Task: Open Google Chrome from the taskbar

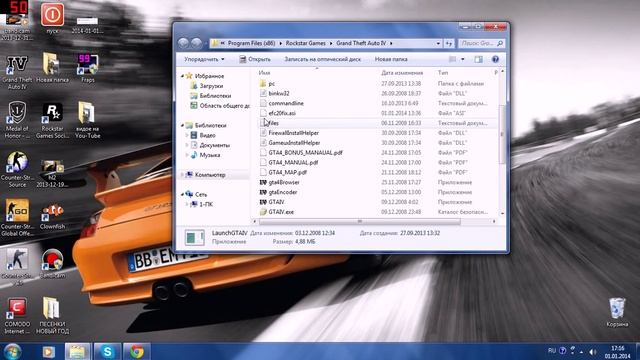Action: point(137,351)
